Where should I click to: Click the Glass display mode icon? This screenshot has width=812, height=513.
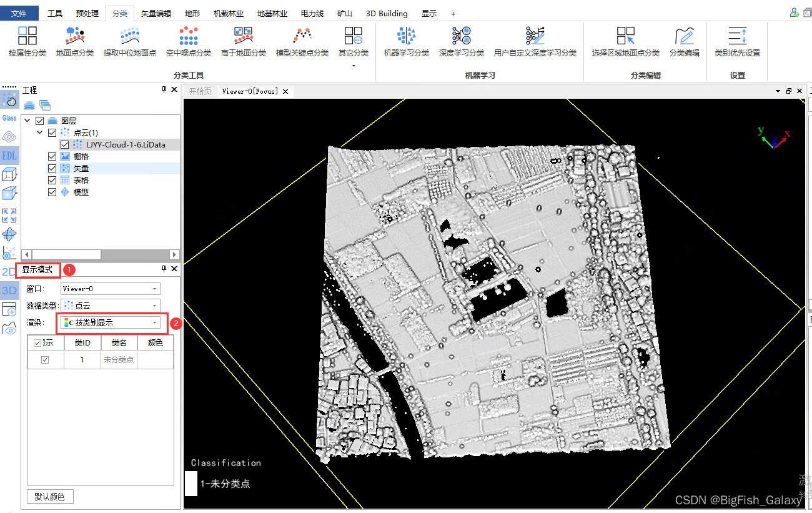(x=9, y=118)
